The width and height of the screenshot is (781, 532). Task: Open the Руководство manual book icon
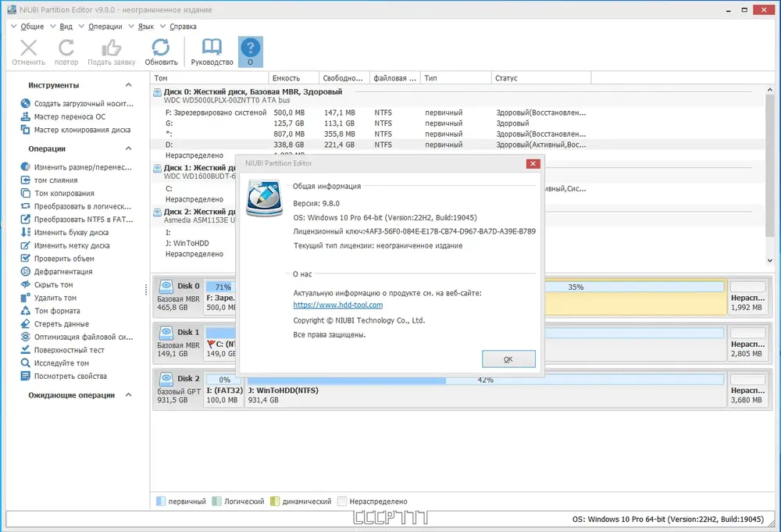(x=212, y=48)
